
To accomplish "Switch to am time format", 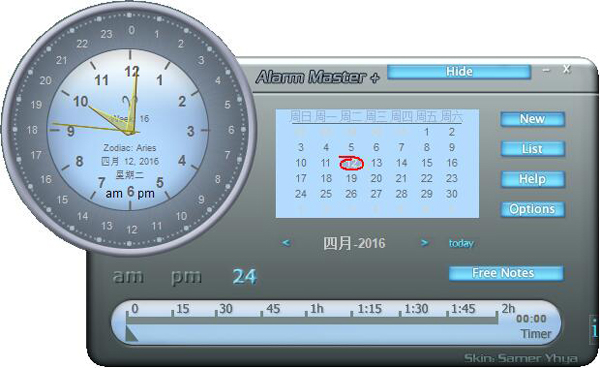I will click(x=128, y=276).
